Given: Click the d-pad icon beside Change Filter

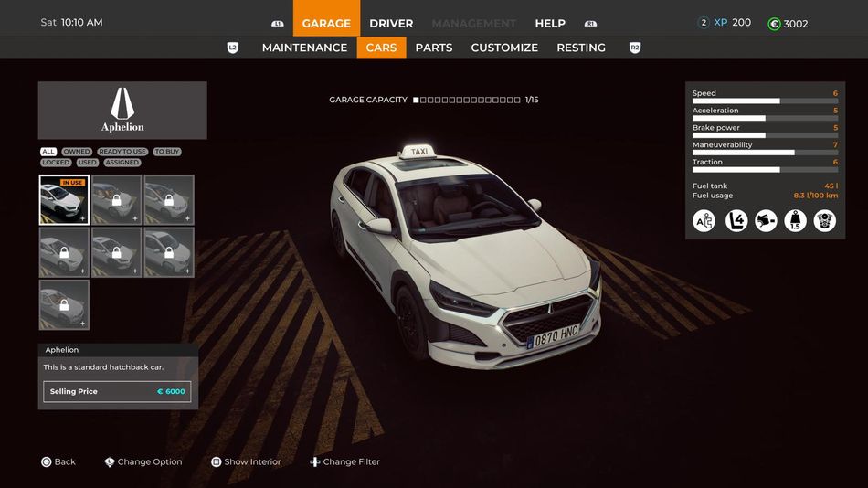Looking at the screenshot, I should point(315,462).
